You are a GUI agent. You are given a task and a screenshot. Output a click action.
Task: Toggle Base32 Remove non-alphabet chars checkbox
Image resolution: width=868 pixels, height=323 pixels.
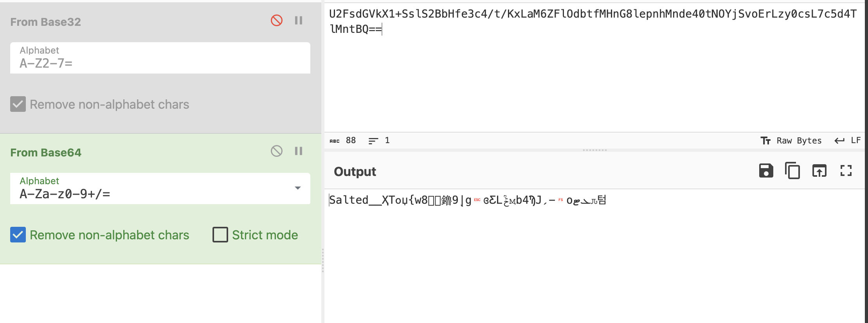pyautogui.click(x=18, y=104)
